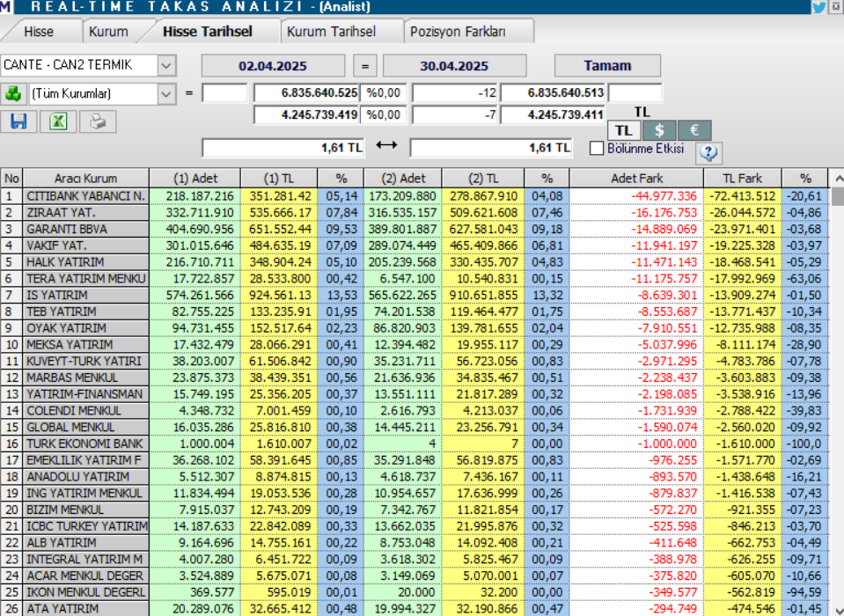Screen dimensions: 844x616
Task: Click the -7 difference field
Action: (x=455, y=114)
